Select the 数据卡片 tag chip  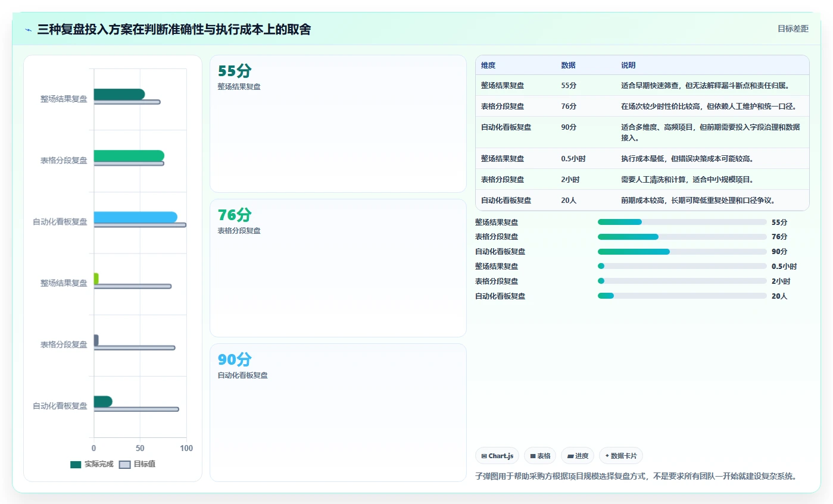pos(621,456)
